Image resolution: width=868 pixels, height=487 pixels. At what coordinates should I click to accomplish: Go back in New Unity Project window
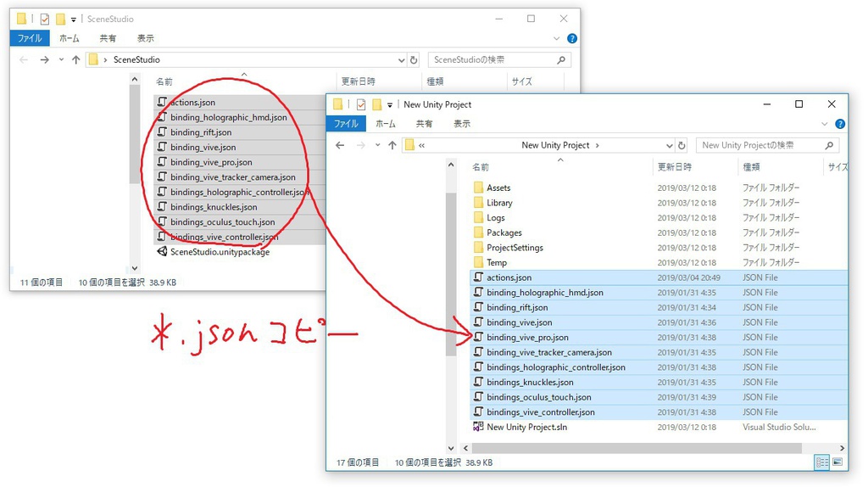pyautogui.click(x=340, y=145)
